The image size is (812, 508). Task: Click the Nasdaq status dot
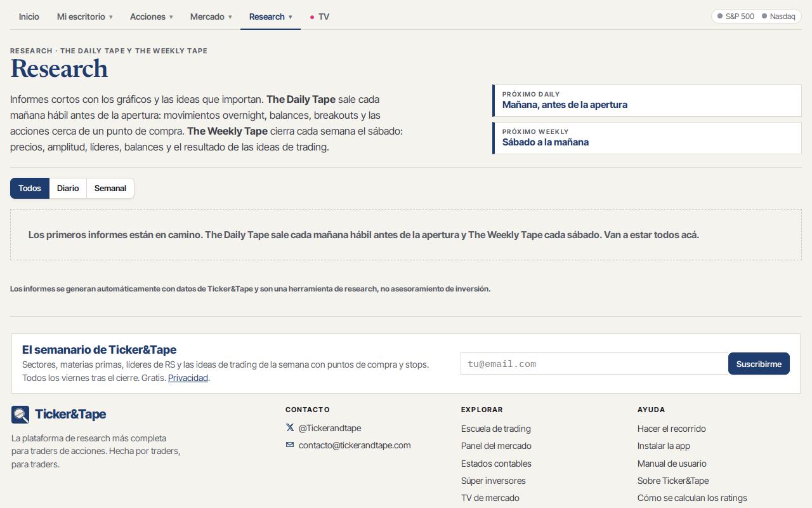click(x=764, y=17)
